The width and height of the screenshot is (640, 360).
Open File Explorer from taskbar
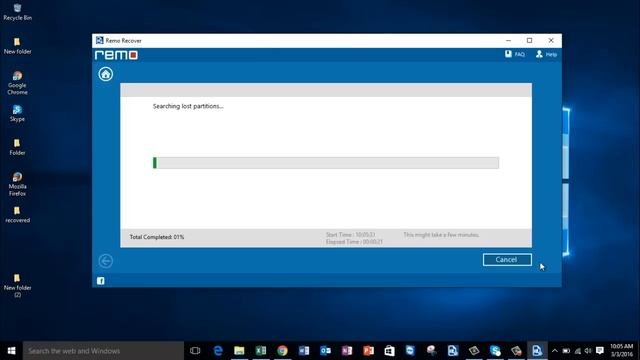239,351
